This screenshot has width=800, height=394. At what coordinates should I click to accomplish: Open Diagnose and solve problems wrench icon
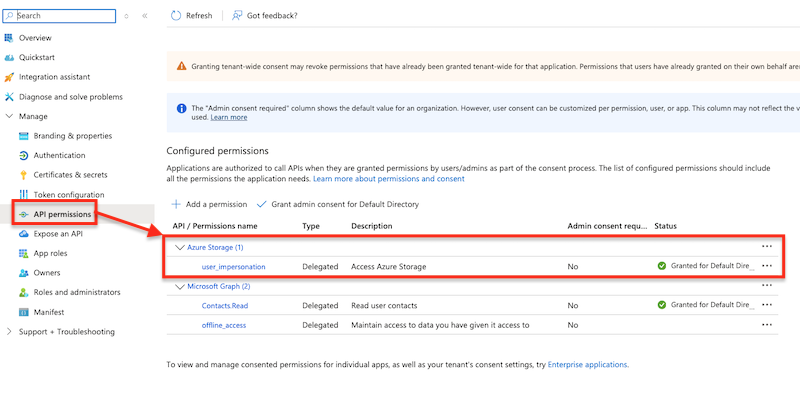[9, 96]
